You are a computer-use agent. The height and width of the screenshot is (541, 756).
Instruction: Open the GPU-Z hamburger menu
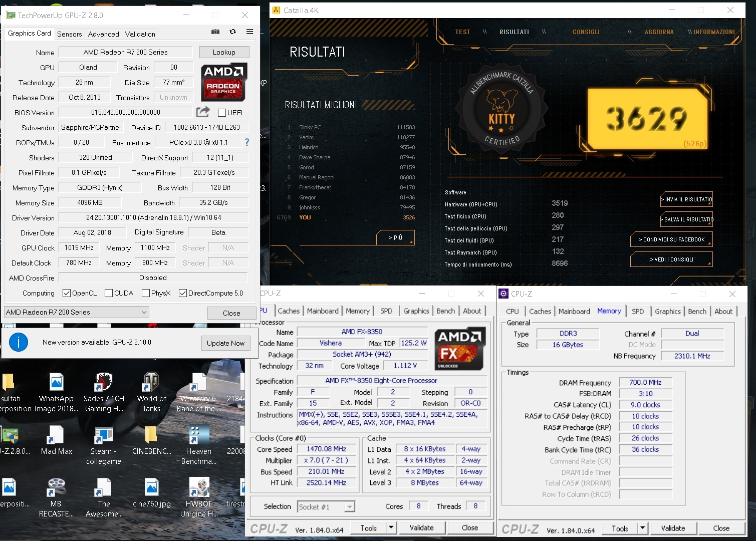pos(249,32)
